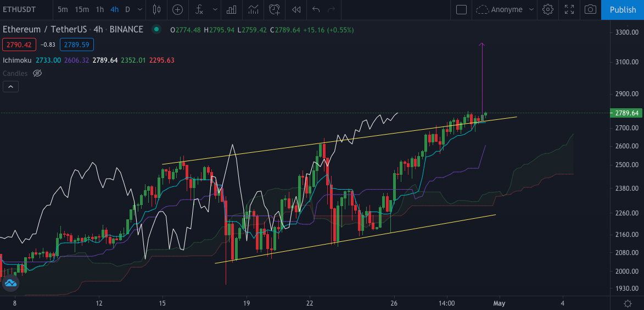The height and width of the screenshot is (310, 644).
Task: Click the Publish button
Action: coord(623,9)
